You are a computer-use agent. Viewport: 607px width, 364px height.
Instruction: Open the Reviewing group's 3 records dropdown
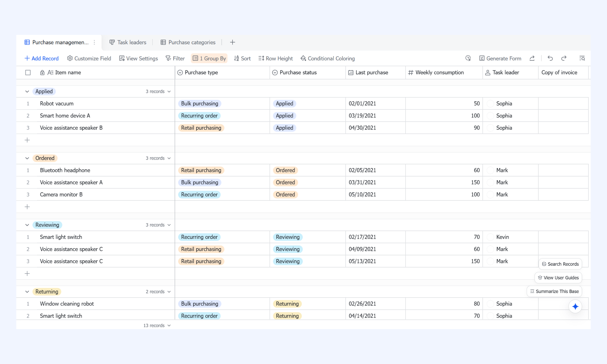click(x=158, y=225)
